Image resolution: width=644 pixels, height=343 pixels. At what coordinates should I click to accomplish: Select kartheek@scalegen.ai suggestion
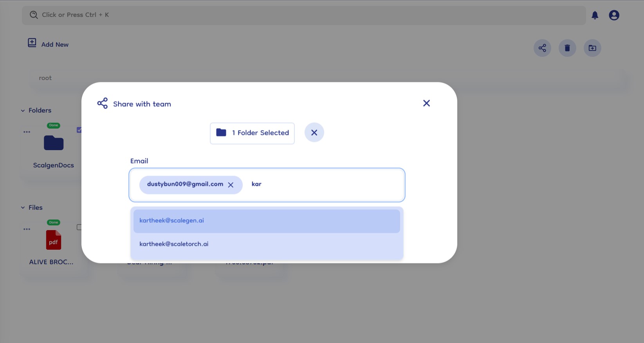click(266, 221)
